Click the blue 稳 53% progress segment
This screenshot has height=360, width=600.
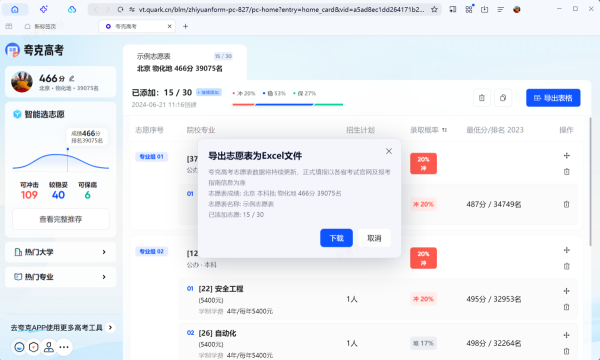284,104
